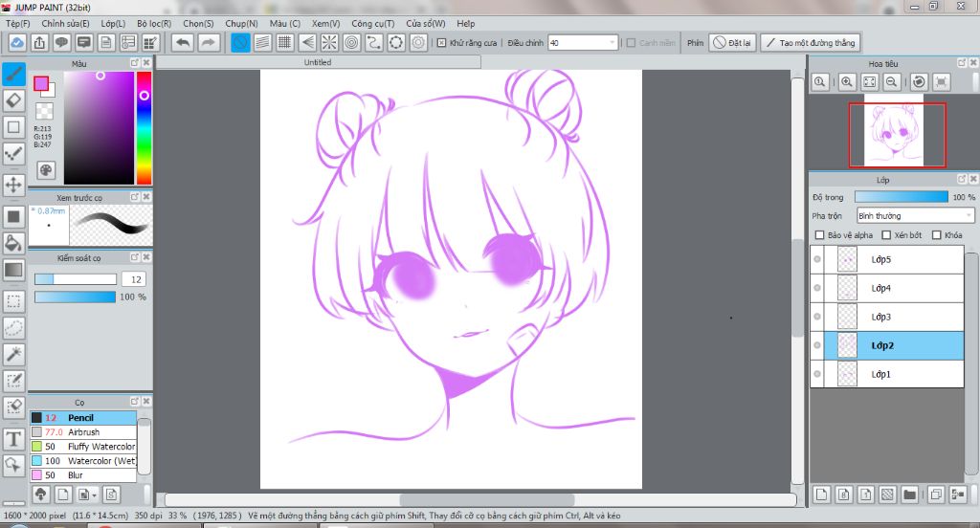Enable the concentric circle snap guide

click(352, 42)
